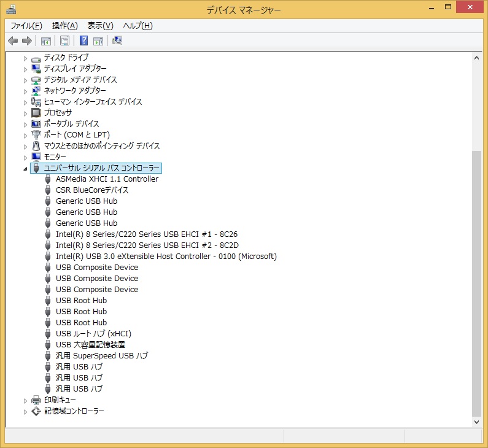Screen dimensions: 488x448
Task: Click the 印刷キュー printer icon
Action: 36,400
